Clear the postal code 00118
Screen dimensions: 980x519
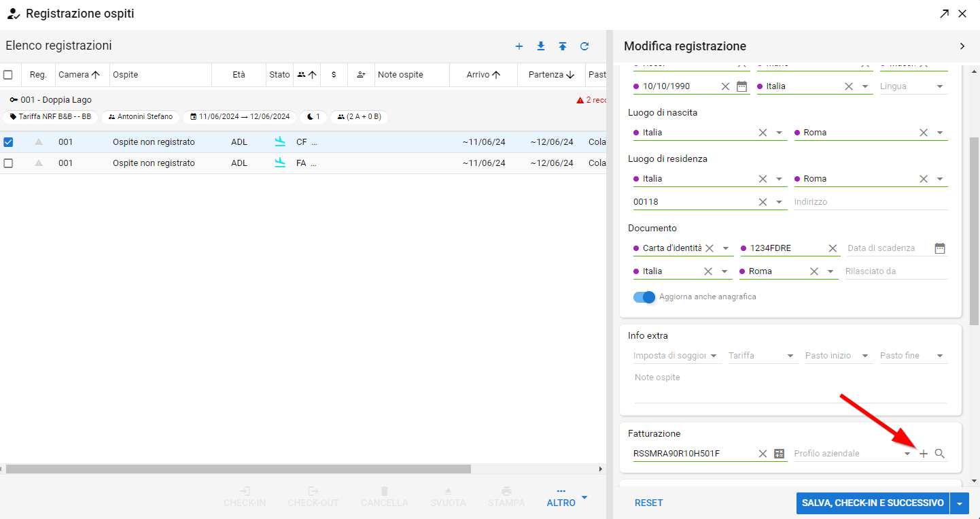pyautogui.click(x=763, y=202)
